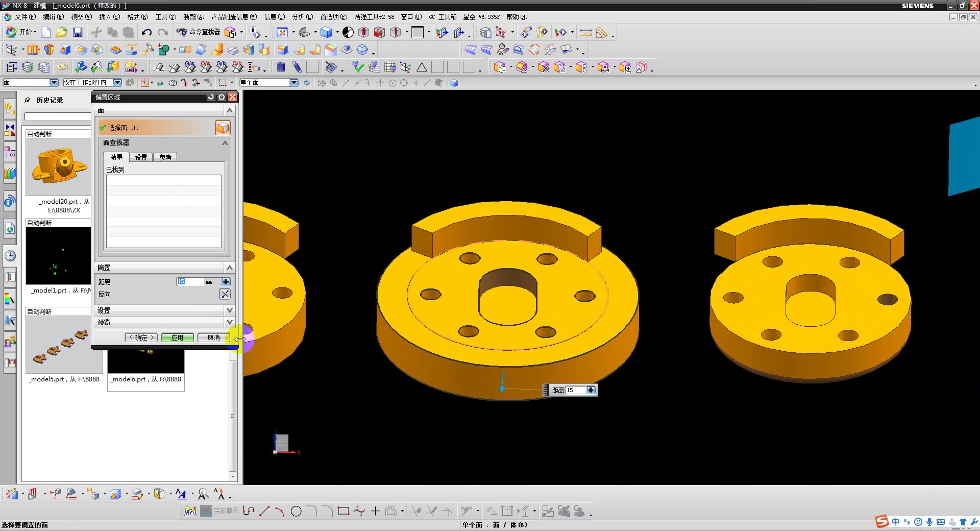The height and width of the screenshot is (531, 980).
Task: Select the Hole feature tool
Action: [65, 50]
